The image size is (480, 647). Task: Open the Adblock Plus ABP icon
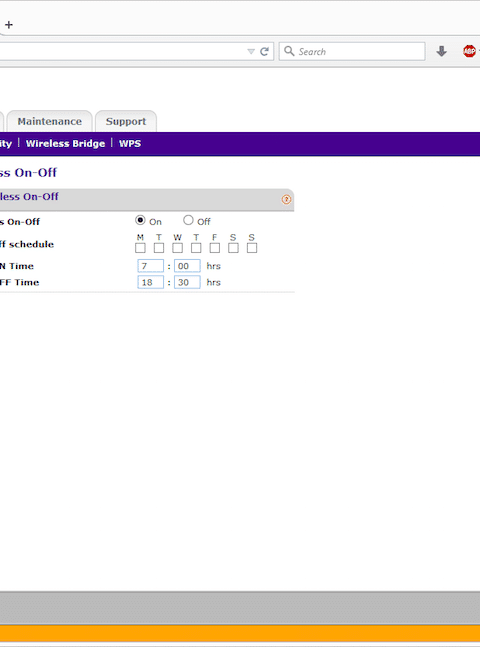[x=469, y=51]
